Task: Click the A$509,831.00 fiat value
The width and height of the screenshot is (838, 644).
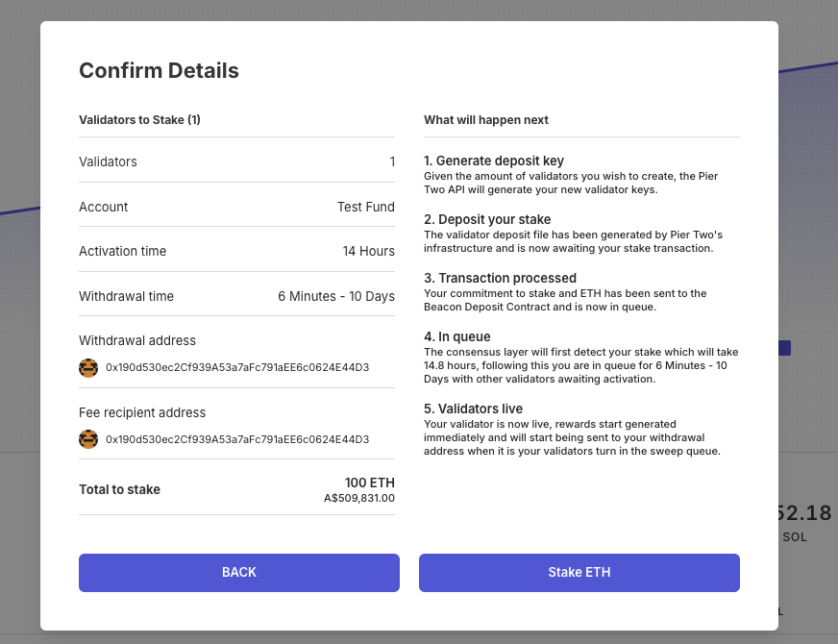Action: [359, 498]
